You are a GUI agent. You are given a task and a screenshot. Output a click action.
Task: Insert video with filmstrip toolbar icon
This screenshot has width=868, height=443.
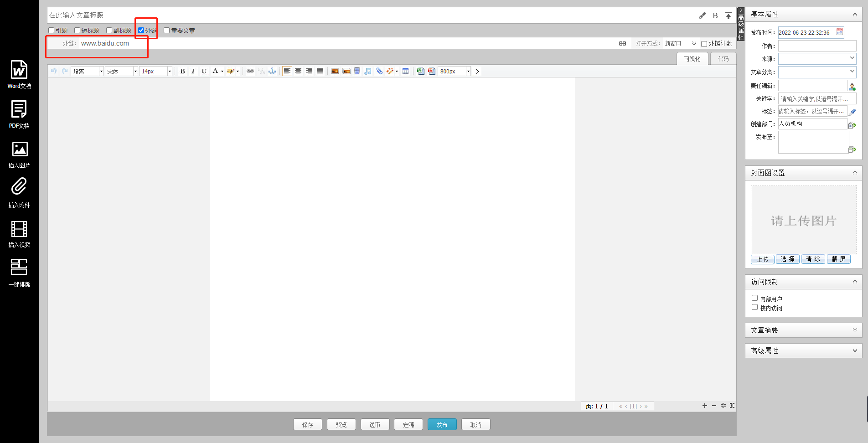(x=357, y=71)
